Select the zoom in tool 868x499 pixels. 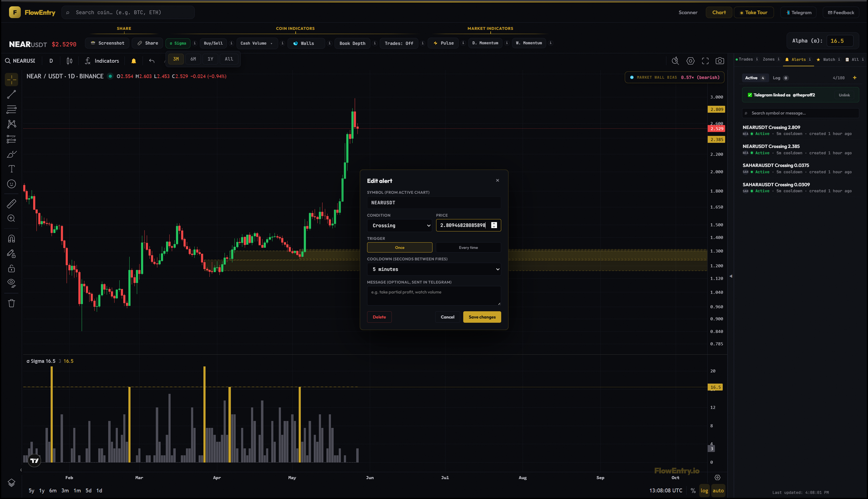click(11, 218)
